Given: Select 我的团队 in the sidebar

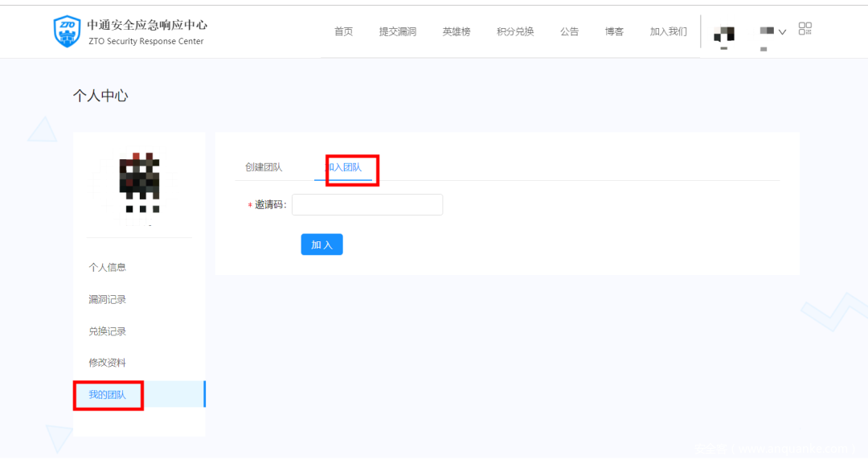Looking at the screenshot, I should pos(108,395).
